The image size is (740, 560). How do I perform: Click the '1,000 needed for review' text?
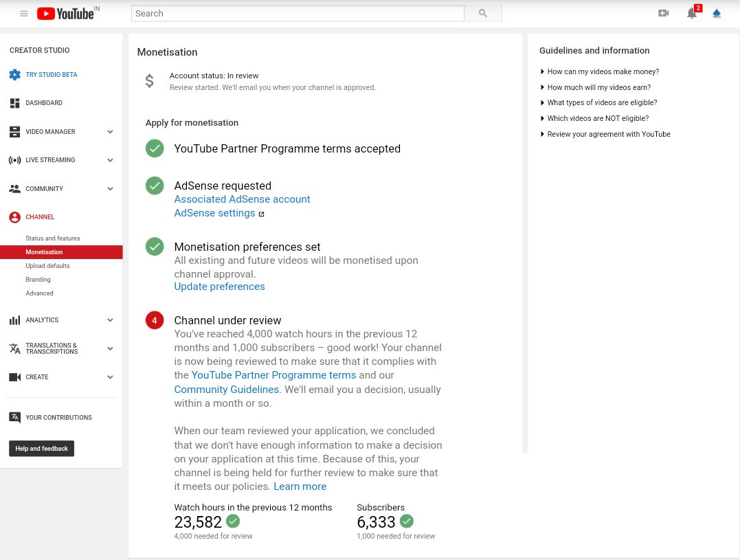[396, 536]
